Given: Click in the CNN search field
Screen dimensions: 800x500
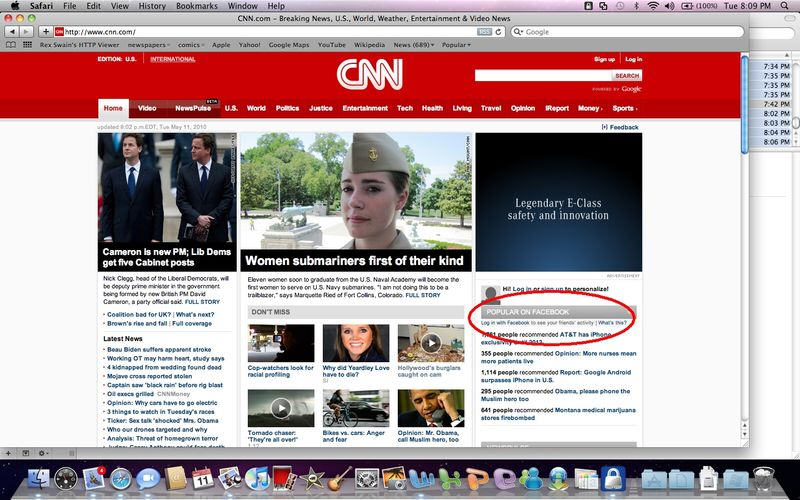Looking at the screenshot, I should point(543,76).
